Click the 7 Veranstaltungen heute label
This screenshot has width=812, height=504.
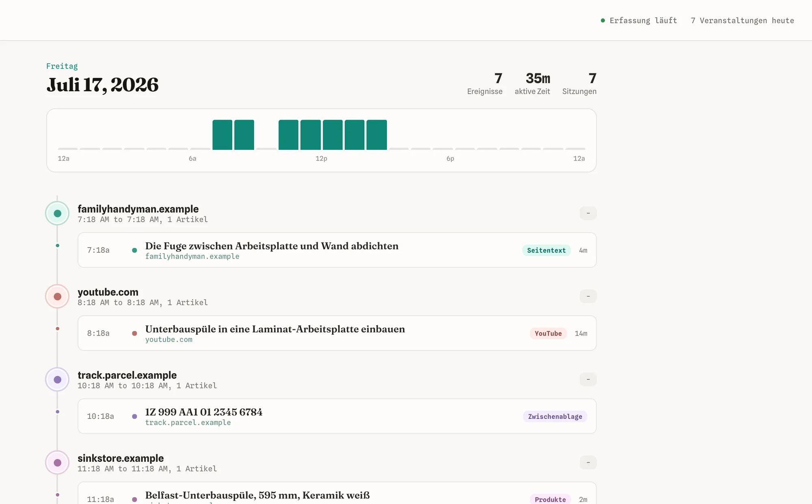tap(742, 20)
